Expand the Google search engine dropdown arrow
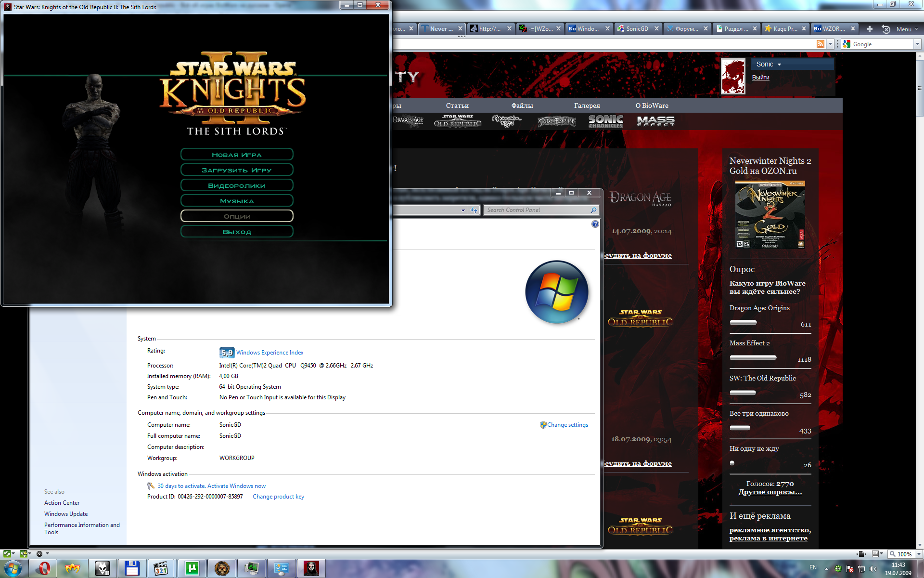The image size is (924, 578). (917, 44)
